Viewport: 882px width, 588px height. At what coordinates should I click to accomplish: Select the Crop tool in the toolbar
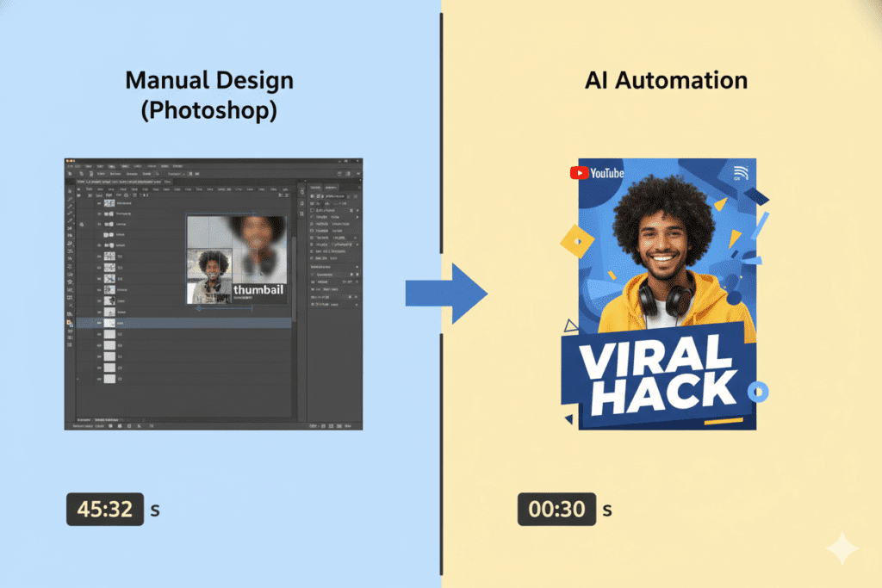(70, 209)
